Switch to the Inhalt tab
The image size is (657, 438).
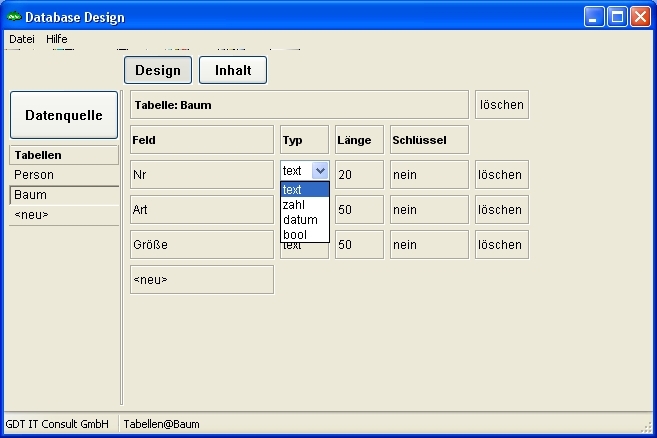pos(233,70)
